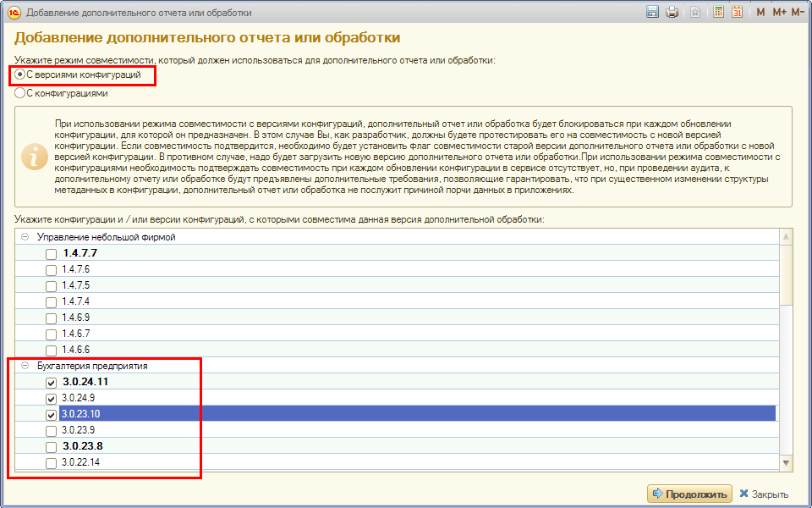812x508 pixels.
Task: Select the row text 3.0.24.11
Action: [x=85, y=382]
